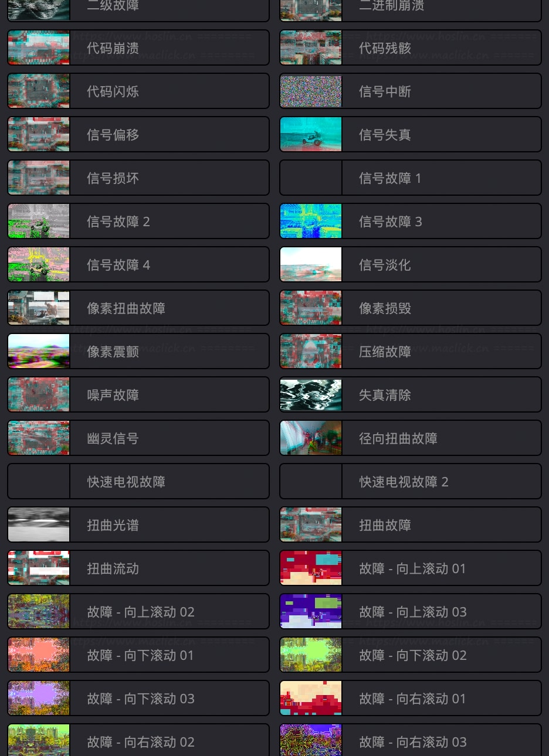Select the 代码崩溃 effect
Viewport: 549px width, 756px height.
pyautogui.click(x=138, y=47)
